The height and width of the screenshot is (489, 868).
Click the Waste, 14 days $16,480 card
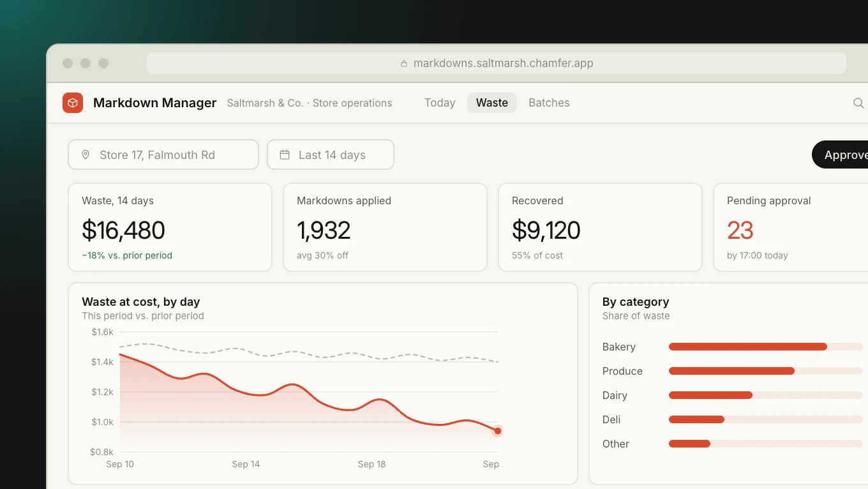(170, 227)
